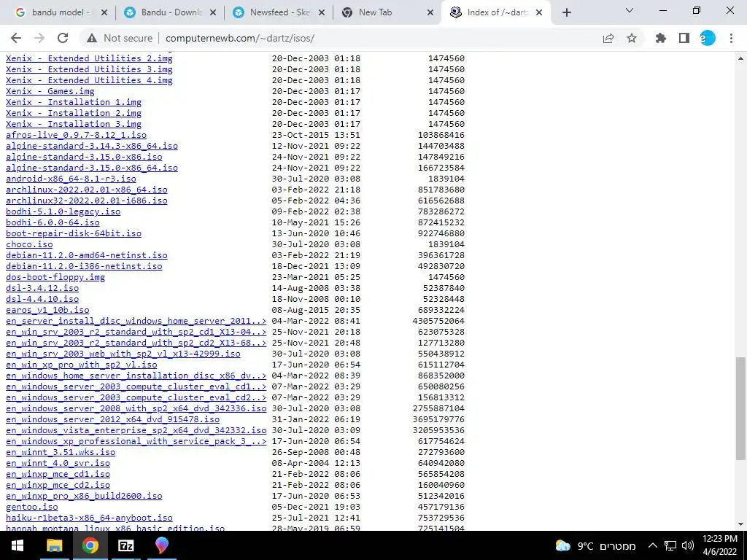The height and width of the screenshot is (560, 747).
Task: Reload the current page
Action: [63, 38]
